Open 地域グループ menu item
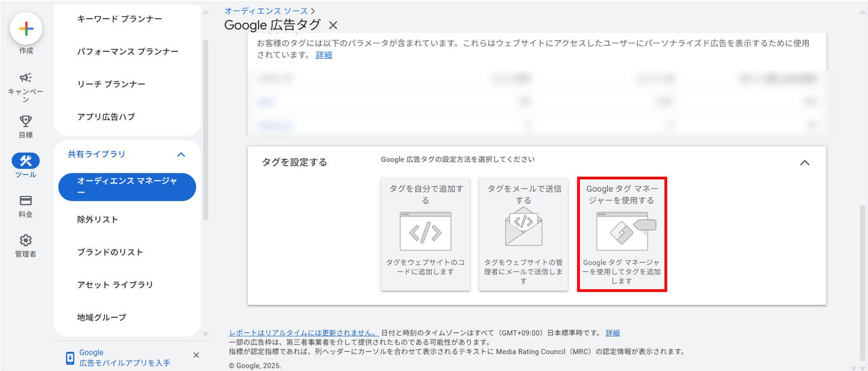The height and width of the screenshot is (371, 868). (102, 317)
